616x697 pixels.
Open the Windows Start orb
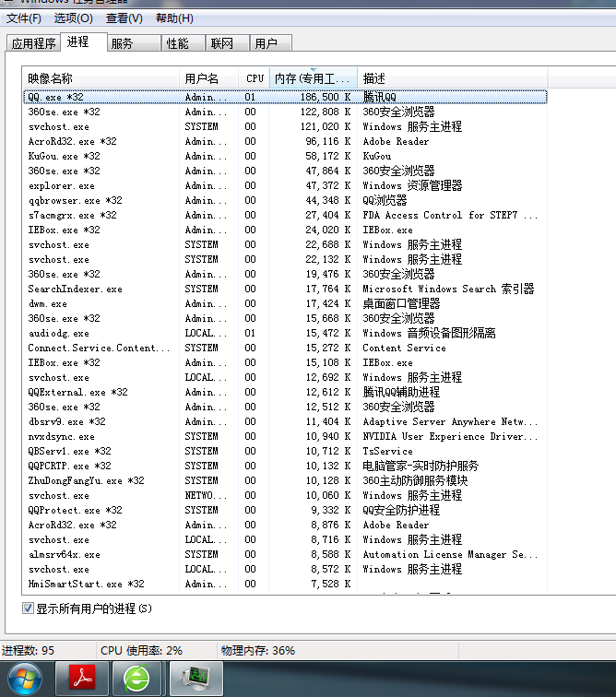coord(25,679)
